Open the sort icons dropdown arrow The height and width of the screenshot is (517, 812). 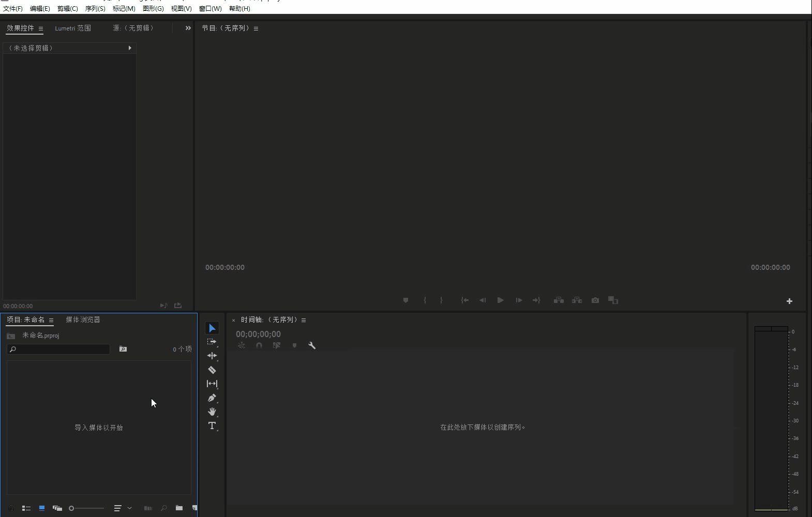click(129, 508)
